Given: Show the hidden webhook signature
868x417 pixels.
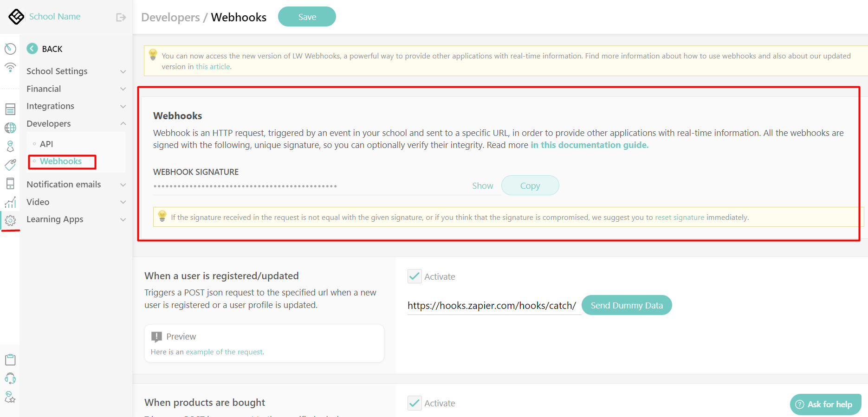Looking at the screenshot, I should (482, 185).
